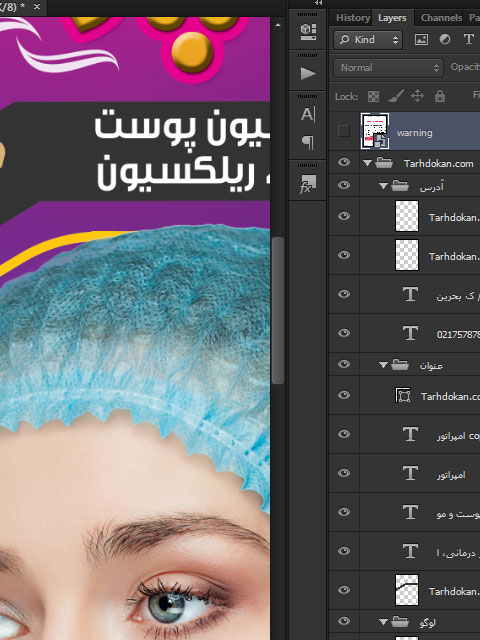Hide the ک بحرین text layer

tap(344, 294)
